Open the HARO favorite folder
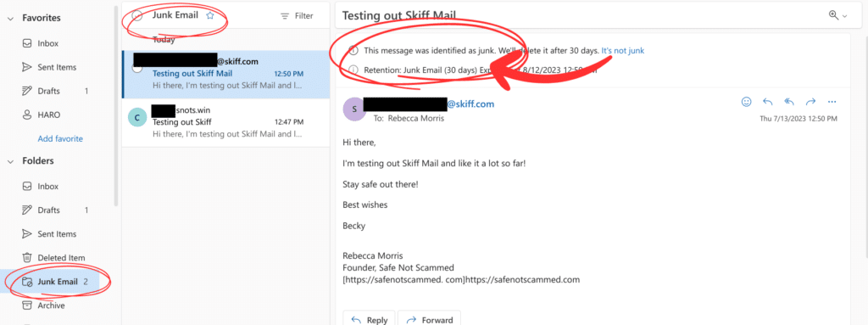This screenshot has width=868, height=325. [x=48, y=115]
